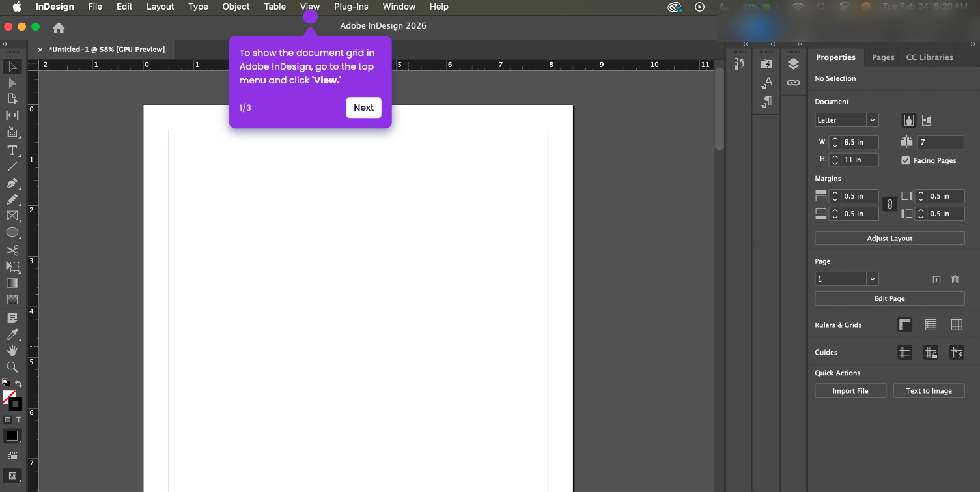Image resolution: width=980 pixels, height=492 pixels.
Task: Select the Content Collector tool
Action: click(12, 132)
